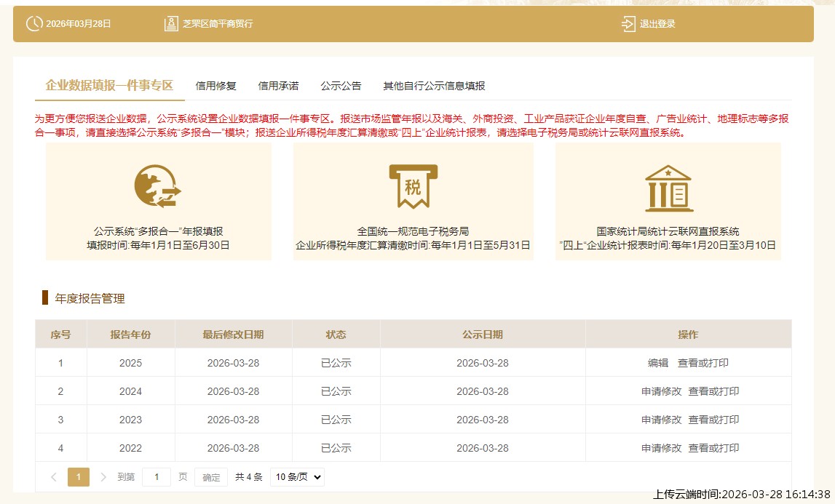Click the previous page arrow in pagination
835x504 pixels.
52,476
